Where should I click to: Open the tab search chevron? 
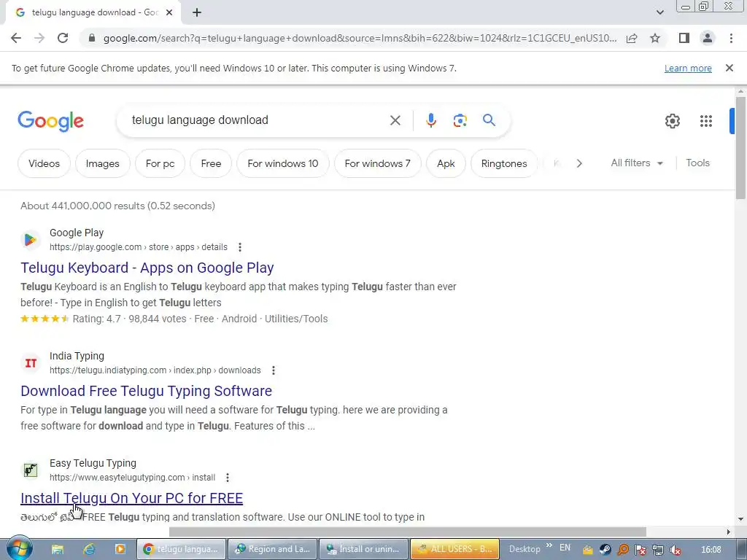tap(659, 12)
